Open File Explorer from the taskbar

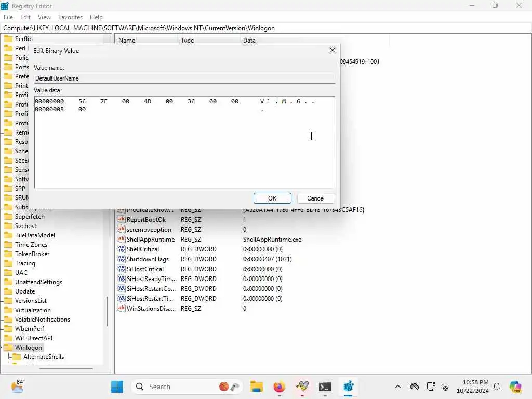coord(257,387)
